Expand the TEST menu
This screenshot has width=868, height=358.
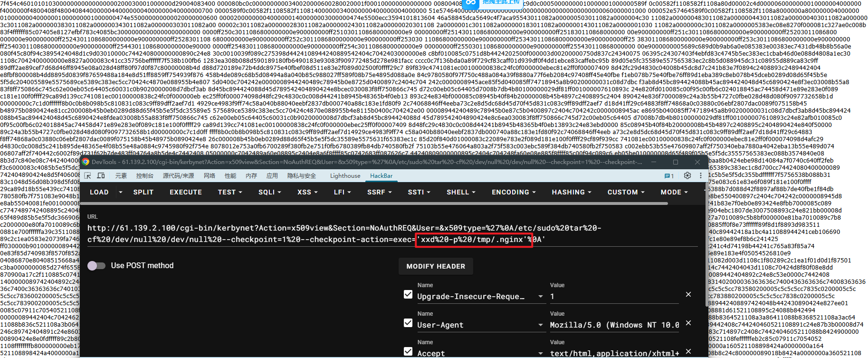point(230,192)
